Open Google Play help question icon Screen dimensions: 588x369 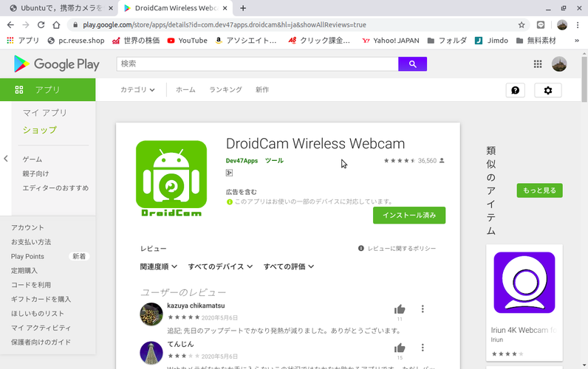click(516, 90)
